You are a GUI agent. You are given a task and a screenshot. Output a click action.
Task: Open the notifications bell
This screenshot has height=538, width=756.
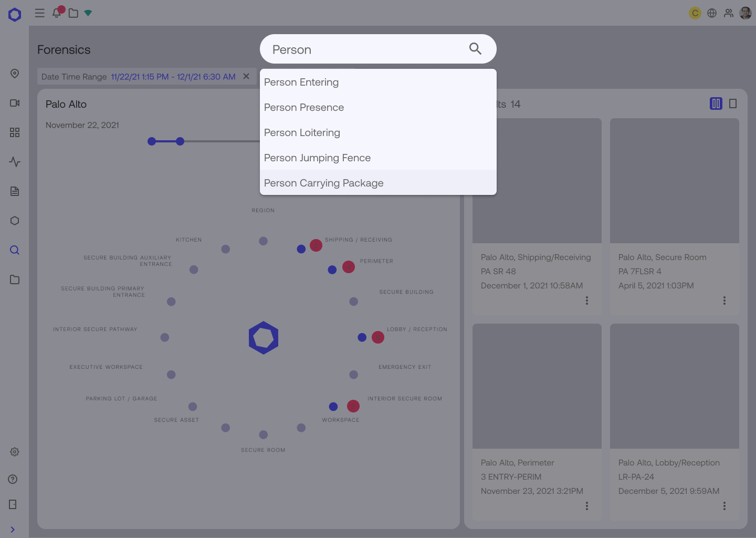(x=57, y=13)
